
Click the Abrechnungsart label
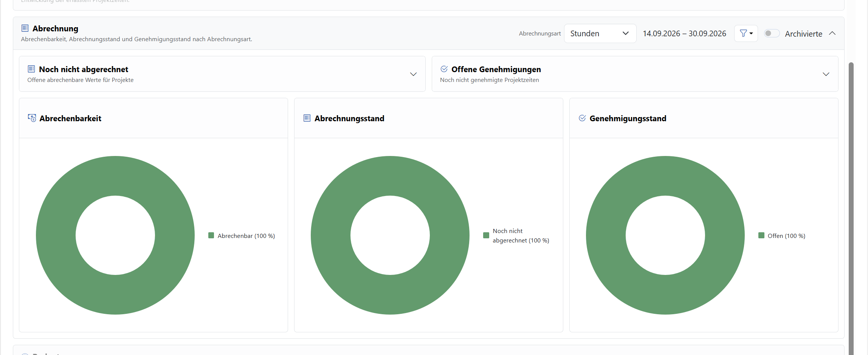[x=540, y=33]
